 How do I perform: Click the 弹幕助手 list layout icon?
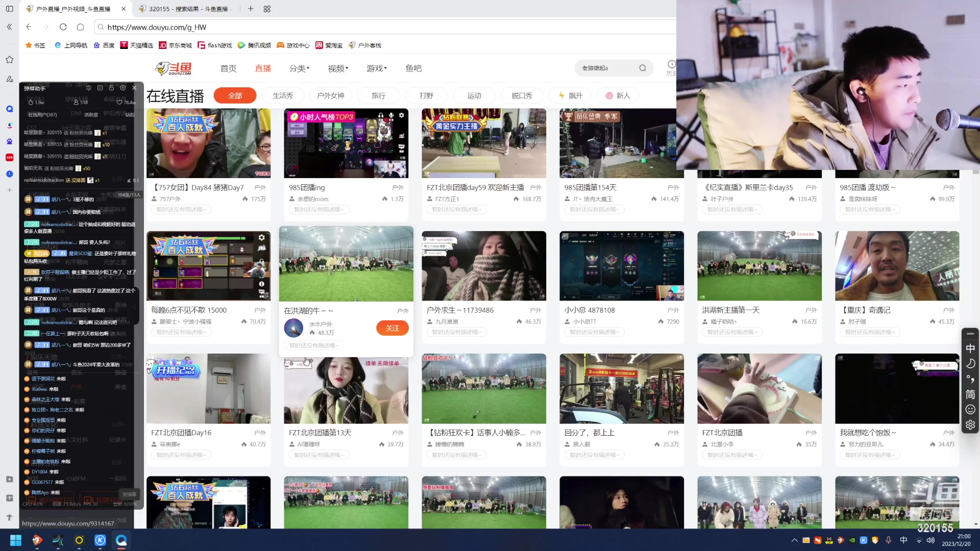tap(100, 88)
